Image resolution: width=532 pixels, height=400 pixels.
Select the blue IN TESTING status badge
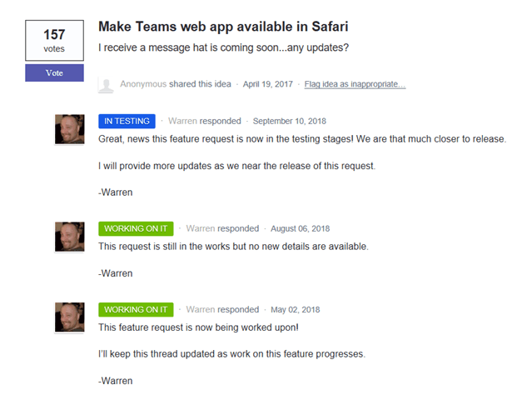point(127,121)
